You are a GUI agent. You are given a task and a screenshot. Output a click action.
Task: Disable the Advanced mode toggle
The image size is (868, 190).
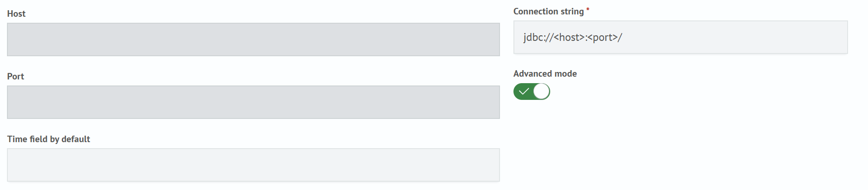click(x=532, y=92)
